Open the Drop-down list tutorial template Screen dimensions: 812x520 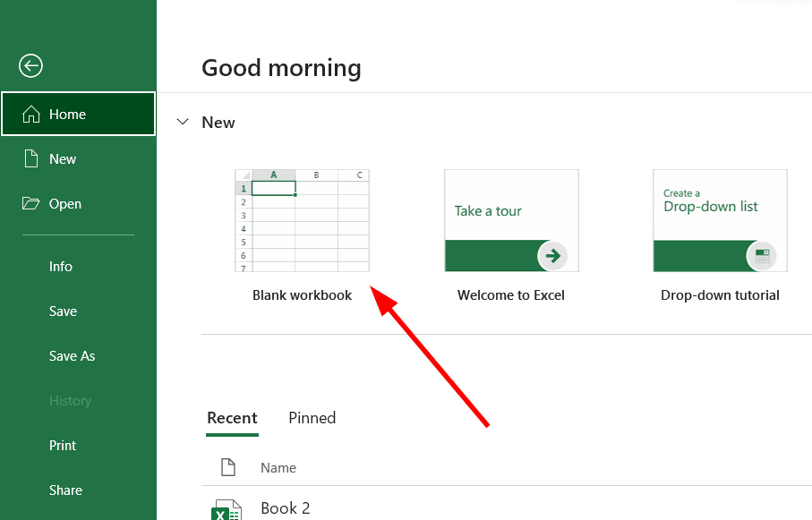720,221
